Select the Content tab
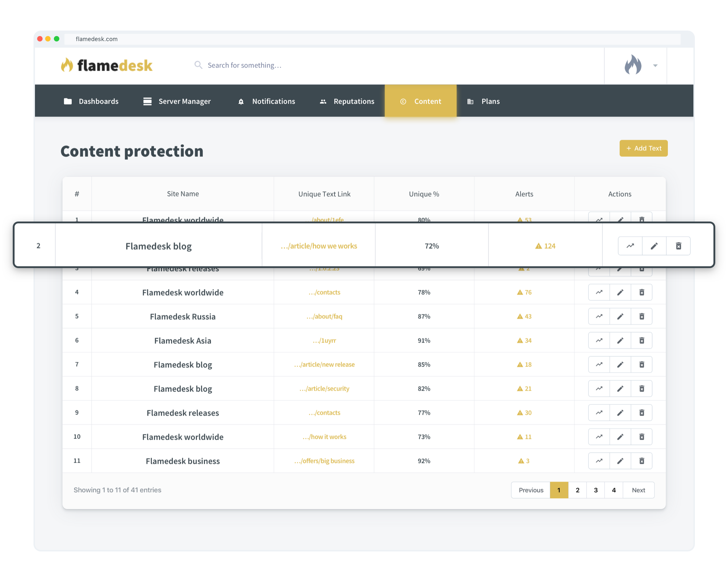The height and width of the screenshot is (582, 728). point(420,101)
